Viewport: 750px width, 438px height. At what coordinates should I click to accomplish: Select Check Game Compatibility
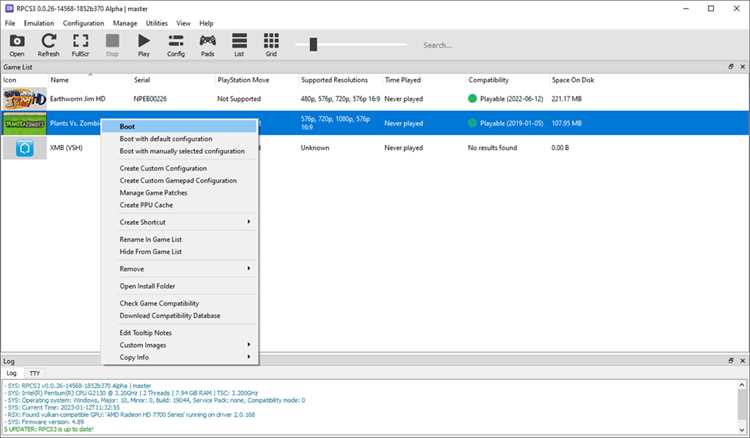click(x=180, y=303)
